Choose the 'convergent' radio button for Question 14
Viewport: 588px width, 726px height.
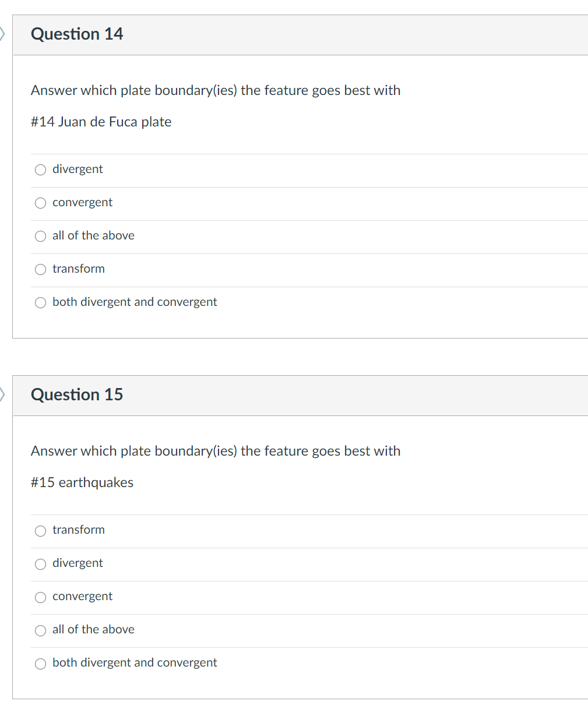coord(40,203)
